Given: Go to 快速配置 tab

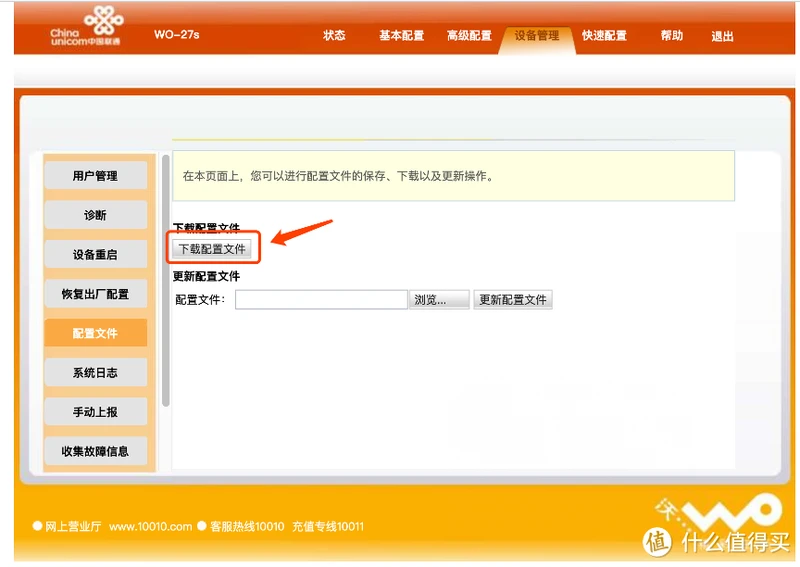Looking at the screenshot, I should point(604,36).
